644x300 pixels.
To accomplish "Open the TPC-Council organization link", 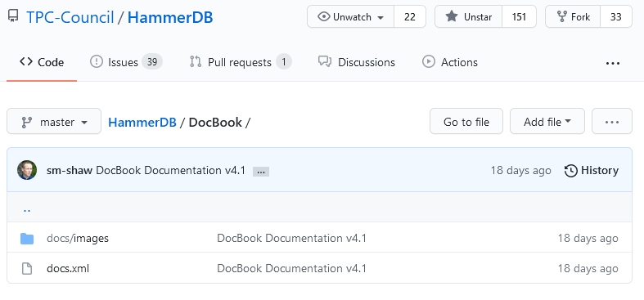I will [70, 17].
